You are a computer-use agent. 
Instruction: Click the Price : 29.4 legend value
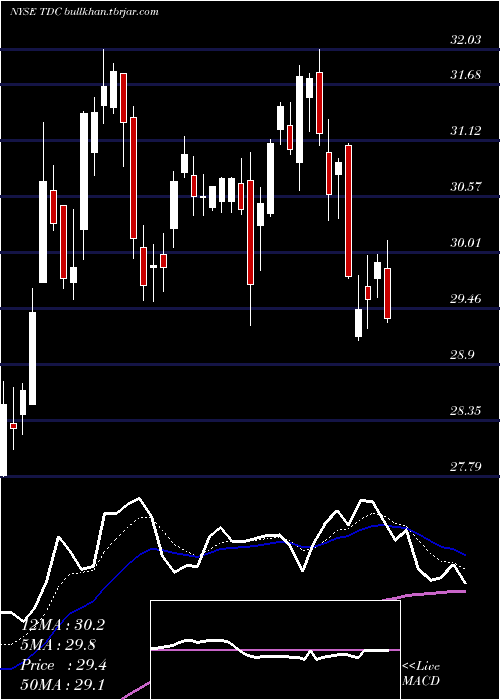pyautogui.click(x=63, y=666)
